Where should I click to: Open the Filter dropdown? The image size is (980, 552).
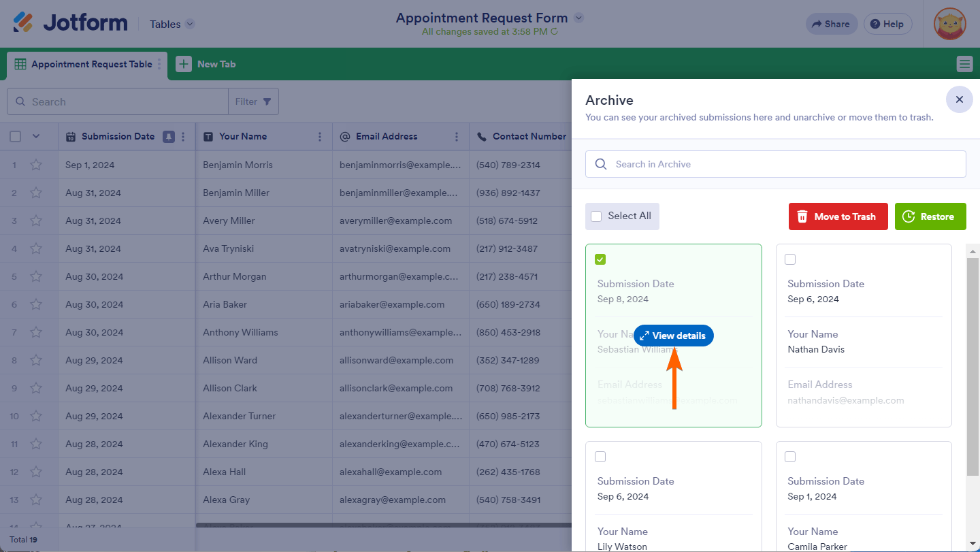coord(253,101)
